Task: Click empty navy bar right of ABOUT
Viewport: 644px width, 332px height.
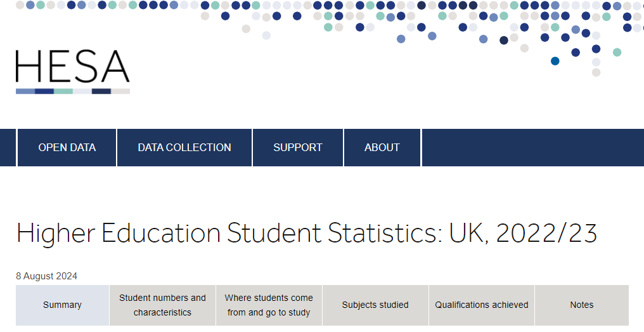Action: [x=533, y=147]
